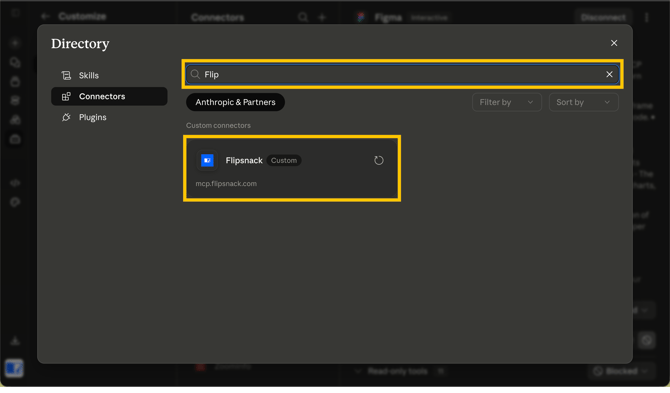Click the search field containing Flip
The height and width of the screenshot is (393, 670).
(x=402, y=75)
